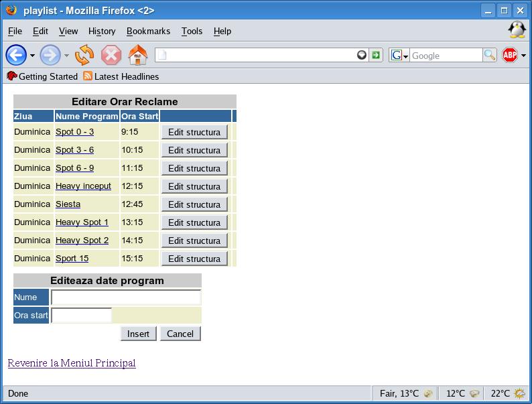Go to the Home page icon
This screenshot has height=404, width=532.
[x=138, y=55]
